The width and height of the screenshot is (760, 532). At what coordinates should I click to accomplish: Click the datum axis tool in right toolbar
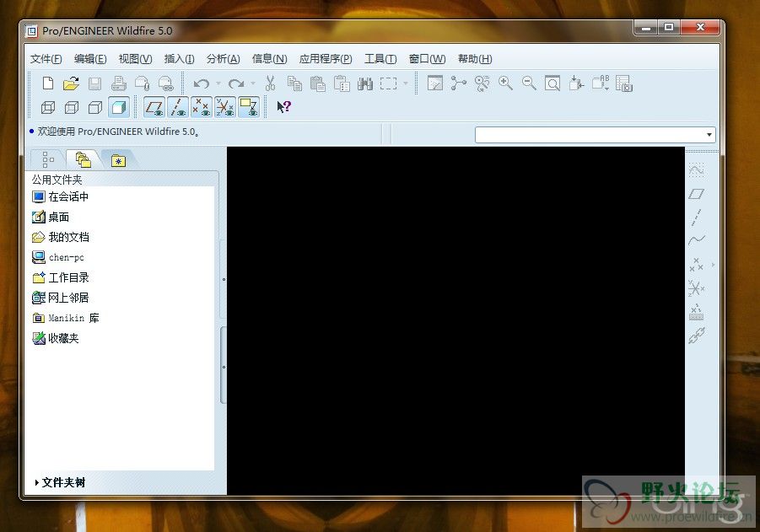pos(697,218)
